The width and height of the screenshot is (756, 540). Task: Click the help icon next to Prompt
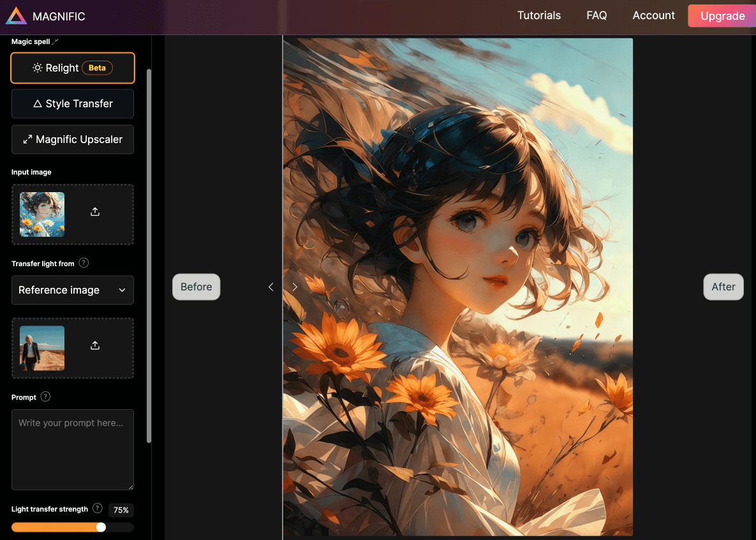click(x=45, y=396)
